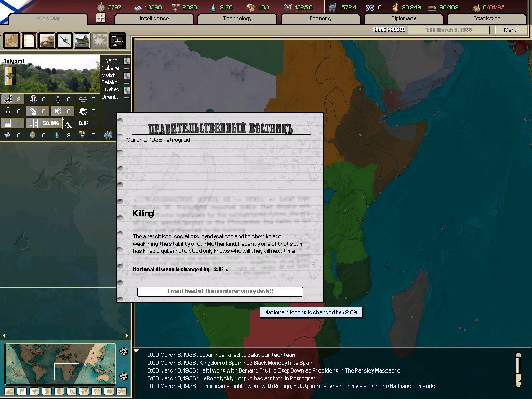Open the Technology tab

[x=237, y=19]
